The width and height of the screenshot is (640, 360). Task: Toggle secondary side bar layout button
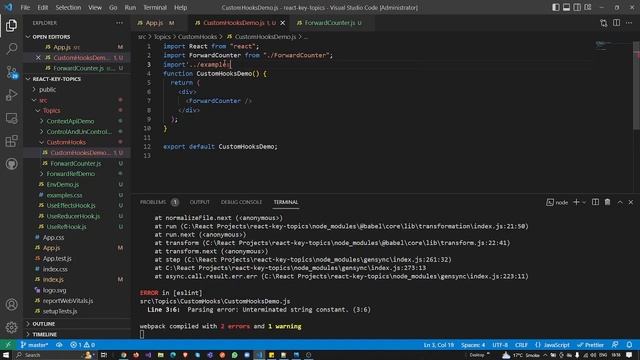577,7
